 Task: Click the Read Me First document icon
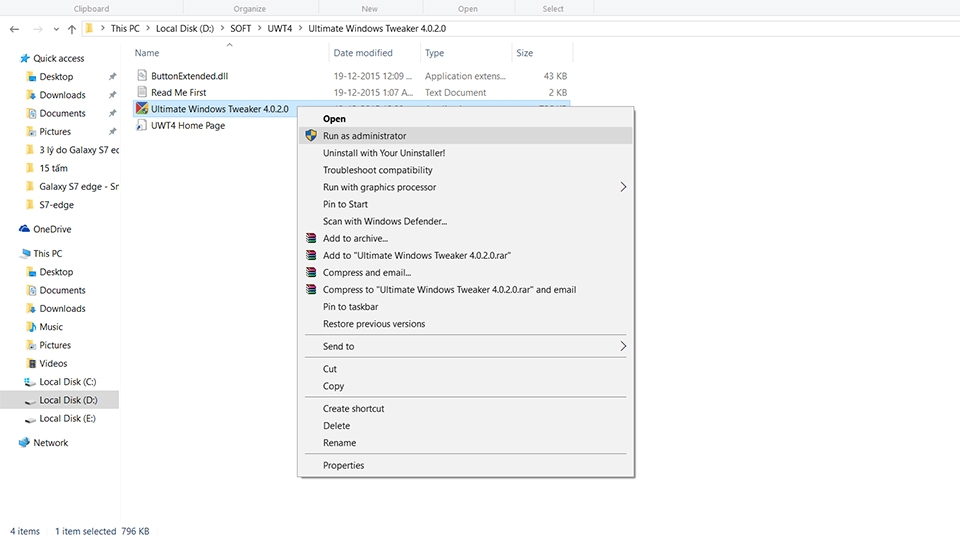point(142,92)
